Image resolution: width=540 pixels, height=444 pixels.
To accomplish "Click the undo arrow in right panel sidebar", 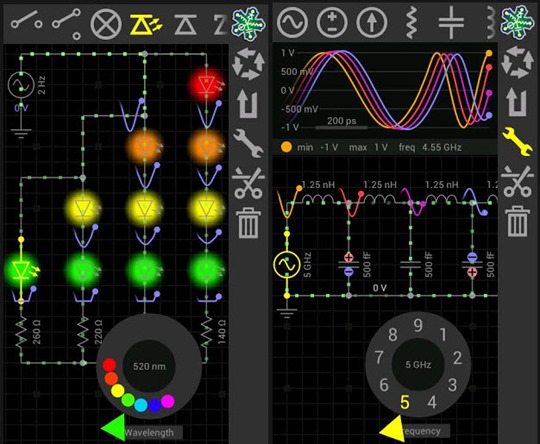I will [x=517, y=102].
